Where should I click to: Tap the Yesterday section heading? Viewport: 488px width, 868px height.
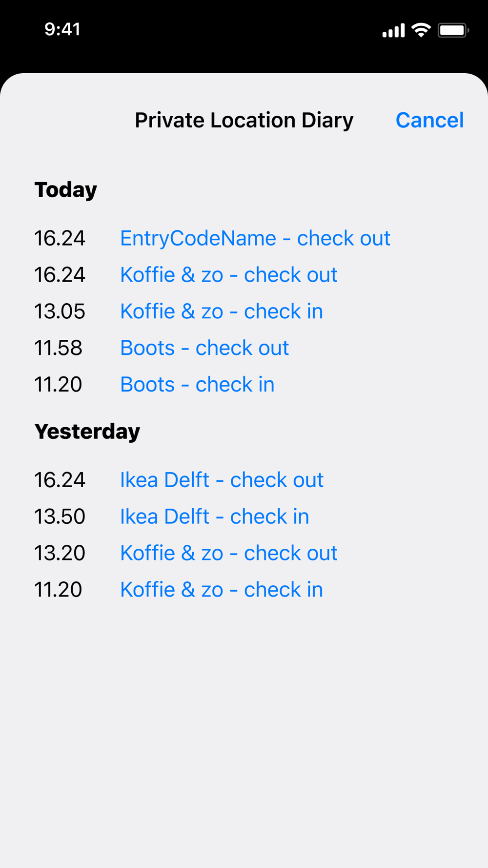[x=87, y=432]
